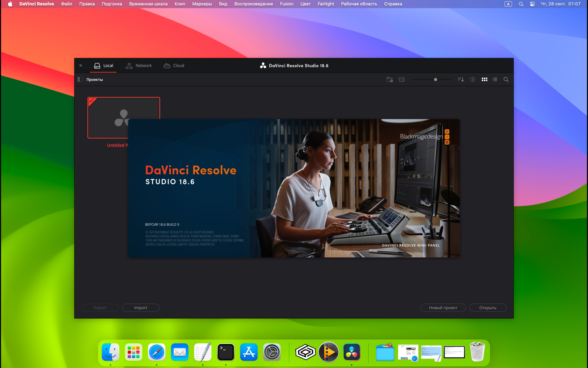
Task: Click the new folder icon in toolbar
Action: (x=390, y=79)
